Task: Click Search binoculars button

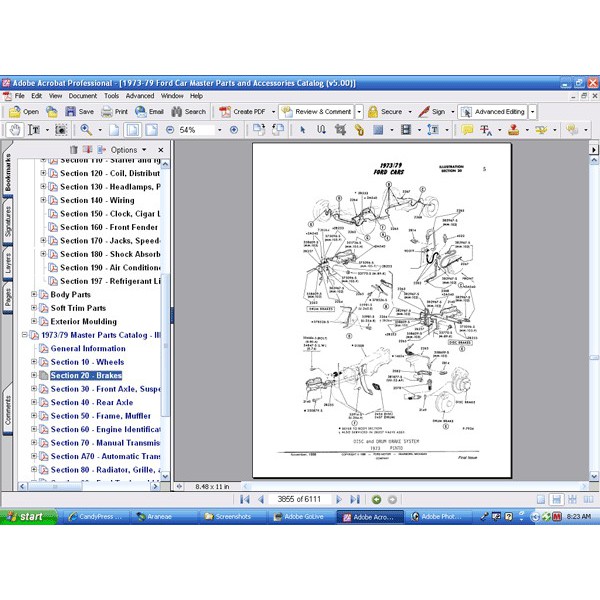Action: coord(189,112)
